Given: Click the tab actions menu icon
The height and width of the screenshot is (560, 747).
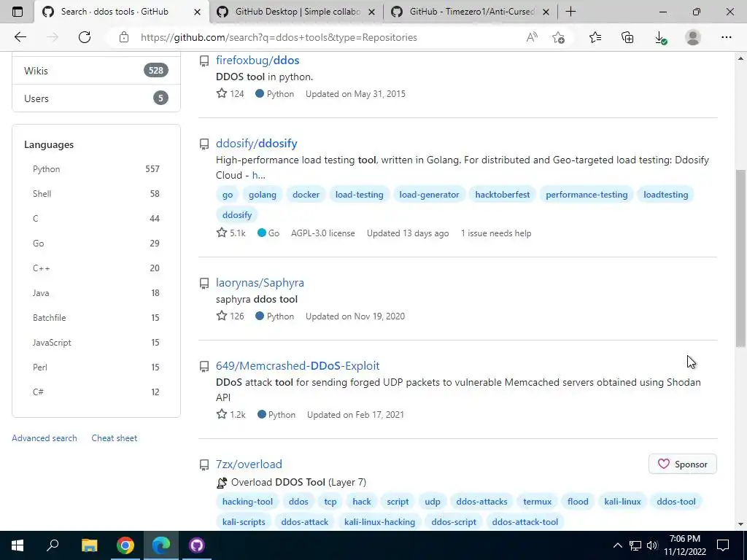Looking at the screenshot, I should (x=18, y=12).
